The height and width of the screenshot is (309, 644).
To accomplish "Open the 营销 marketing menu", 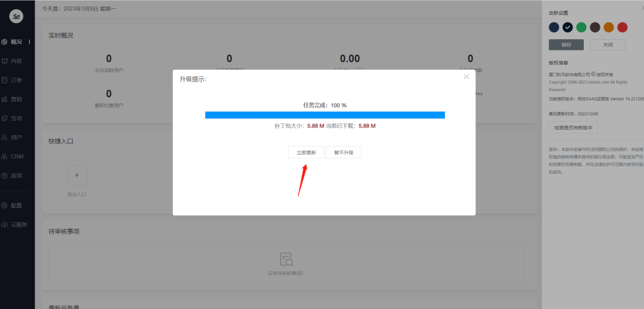I will (17, 99).
